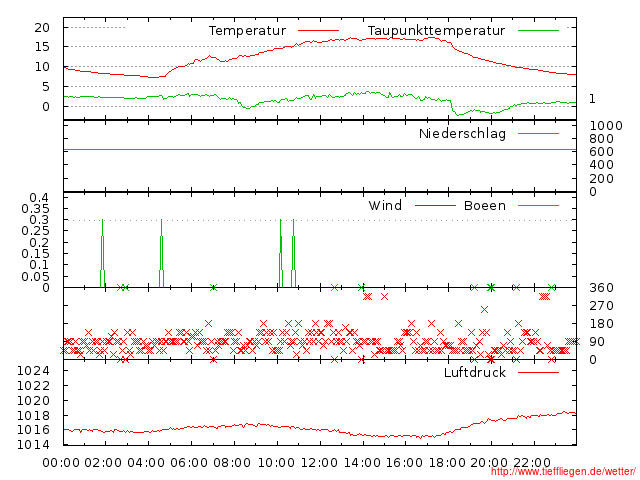Click the 20:00 time axis label
This screenshot has width=640, height=480.
point(489,463)
